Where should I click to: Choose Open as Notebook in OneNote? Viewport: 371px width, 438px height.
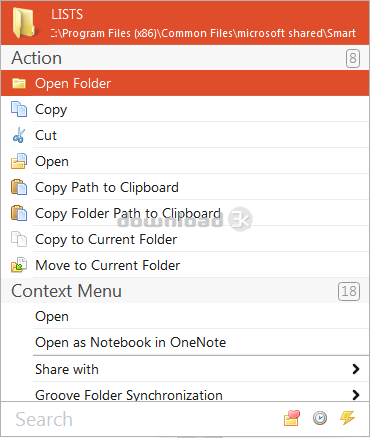130,343
